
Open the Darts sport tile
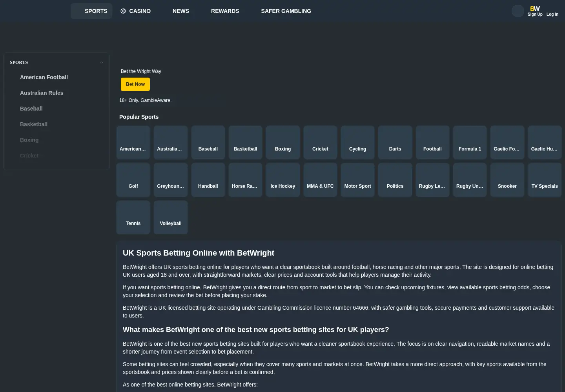(x=395, y=142)
